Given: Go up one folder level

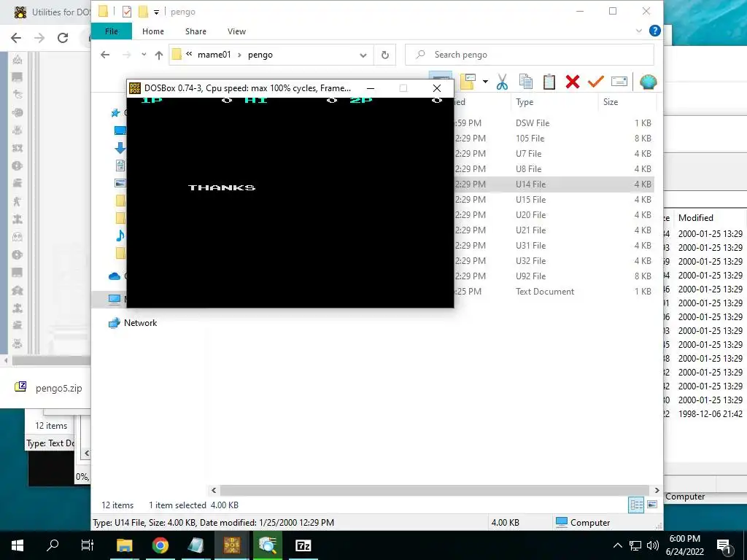Looking at the screenshot, I should pos(159,55).
